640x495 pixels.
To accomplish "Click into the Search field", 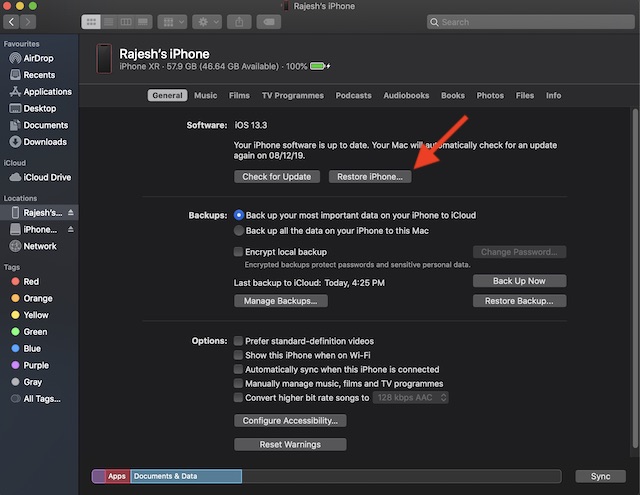I will pos(531,22).
